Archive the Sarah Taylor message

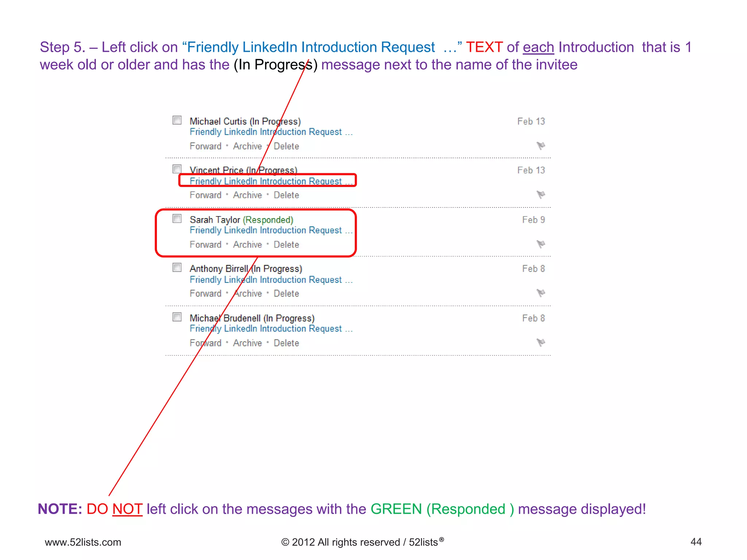(x=247, y=245)
